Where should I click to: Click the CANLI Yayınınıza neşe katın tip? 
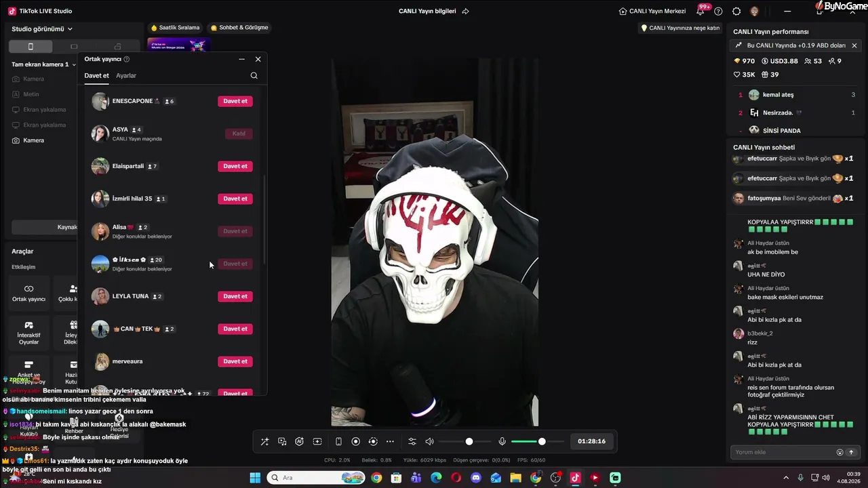coord(680,28)
